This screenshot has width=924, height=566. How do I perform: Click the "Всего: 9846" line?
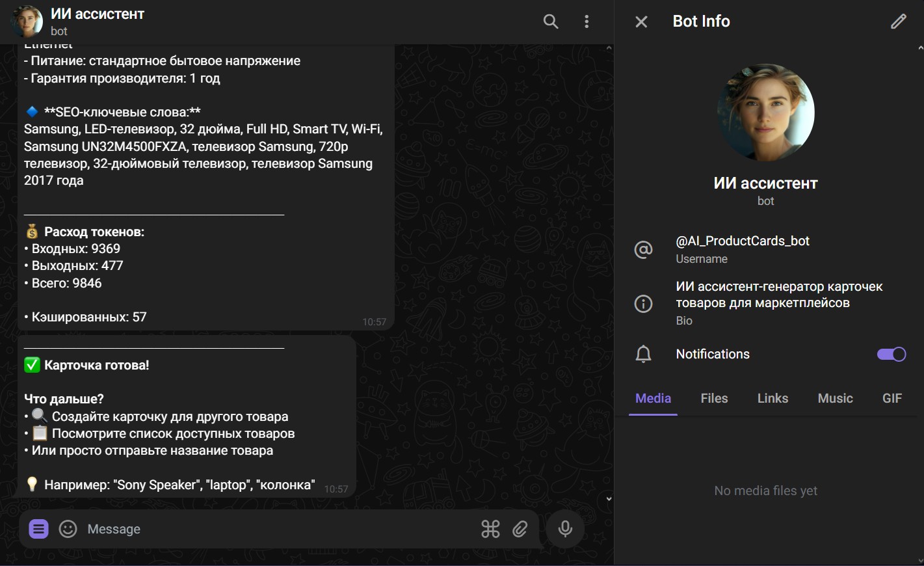[63, 283]
